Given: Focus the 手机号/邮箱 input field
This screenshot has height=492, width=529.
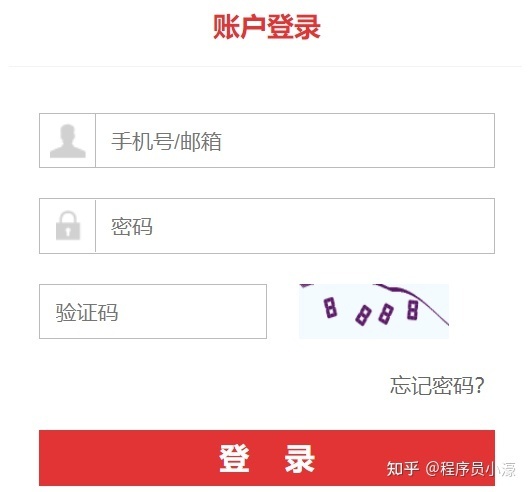Looking at the screenshot, I should point(295,141).
